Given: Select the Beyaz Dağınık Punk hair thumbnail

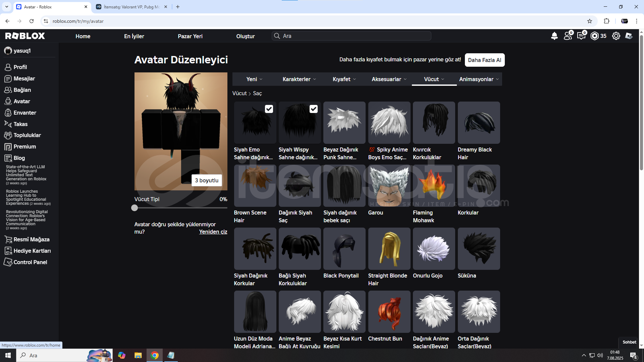Looking at the screenshot, I should click(x=344, y=123).
